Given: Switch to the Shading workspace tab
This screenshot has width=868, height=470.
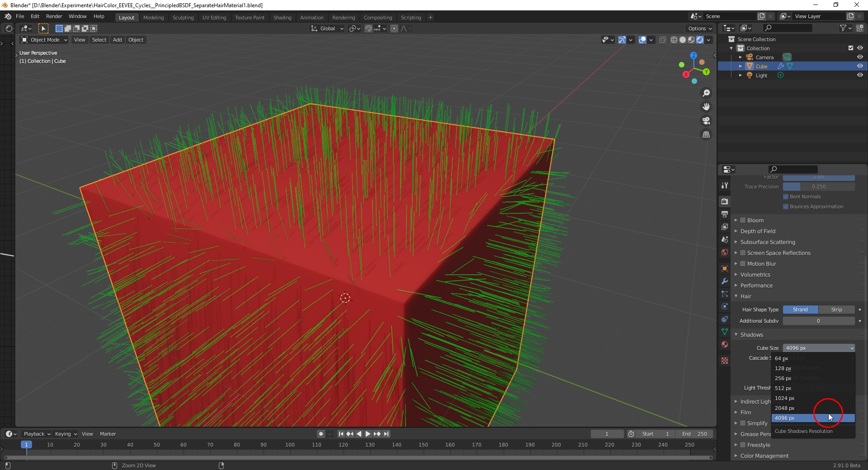Looking at the screenshot, I should [282, 17].
